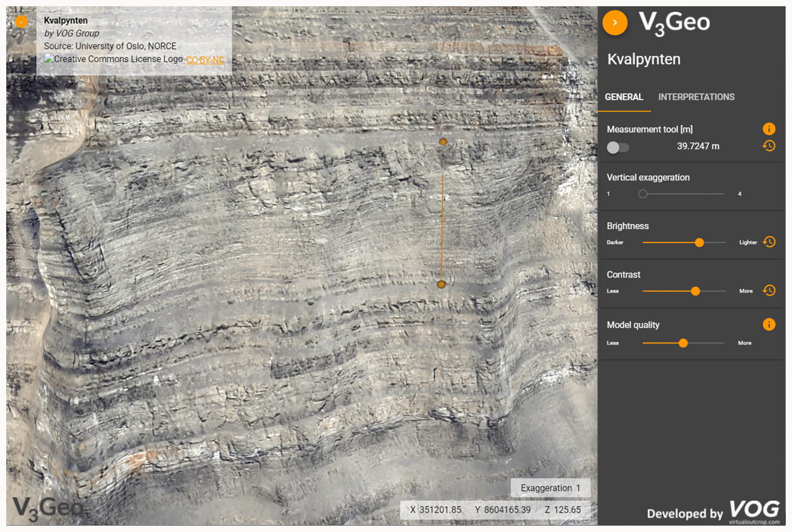Reset Brightness with its restore icon
Viewport: 792px width, 532px height.
point(769,242)
